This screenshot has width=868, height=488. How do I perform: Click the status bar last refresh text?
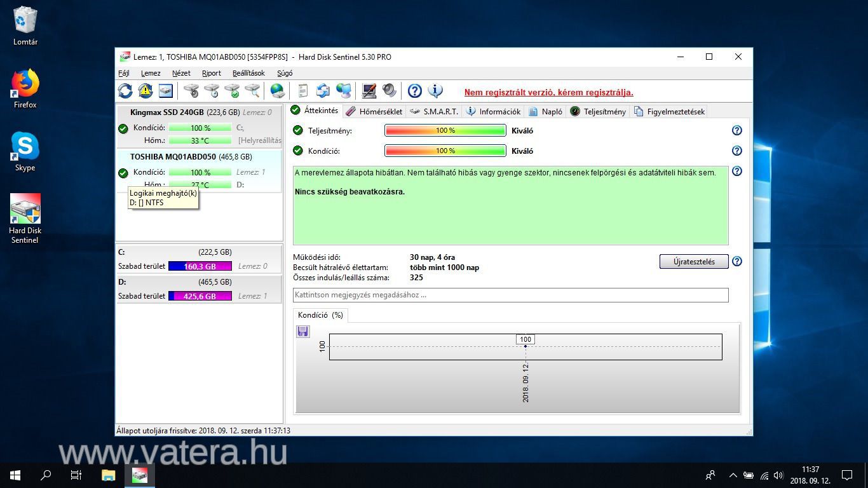[203, 430]
